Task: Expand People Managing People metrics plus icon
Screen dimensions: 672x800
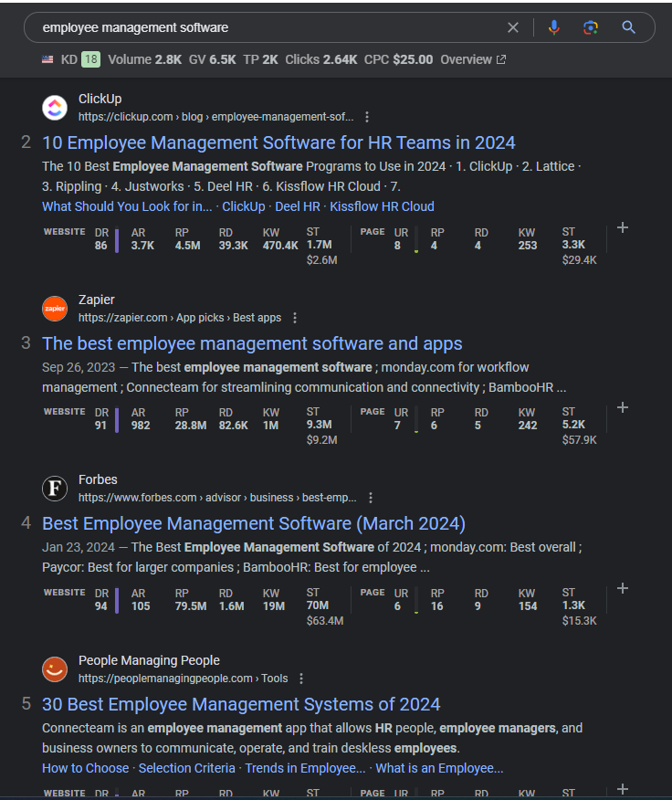Action: (623, 789)
